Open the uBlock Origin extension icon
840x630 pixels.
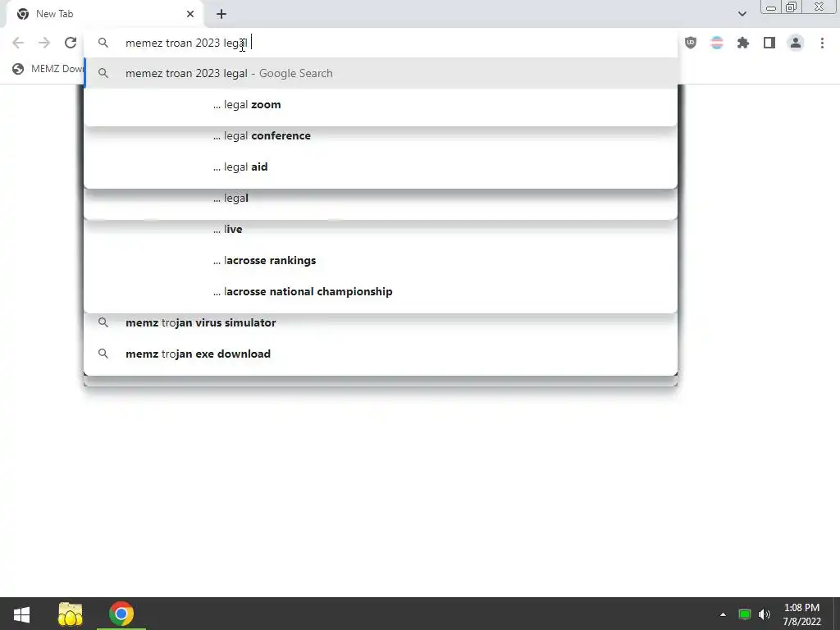tap(691, 43)
